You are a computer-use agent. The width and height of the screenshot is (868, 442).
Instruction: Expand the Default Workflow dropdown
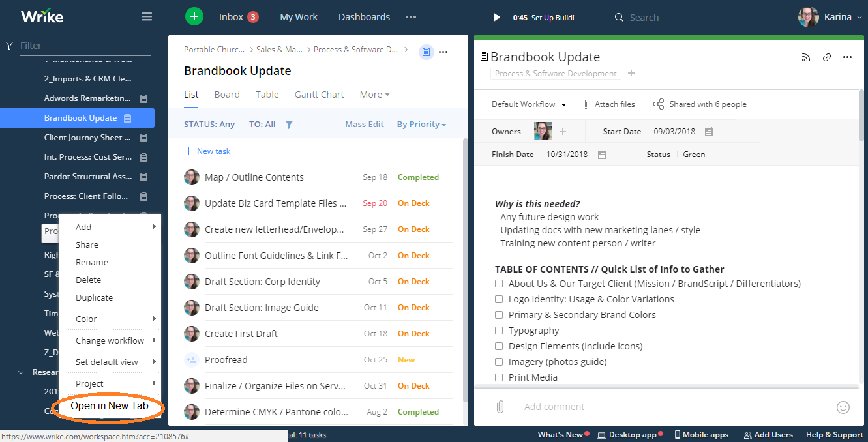[x=528, y=104]
